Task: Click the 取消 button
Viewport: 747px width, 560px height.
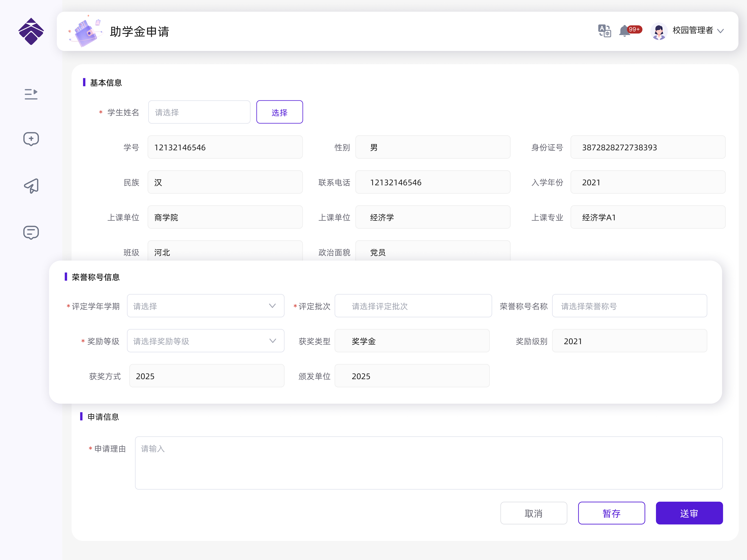Action: click(533, 513)
